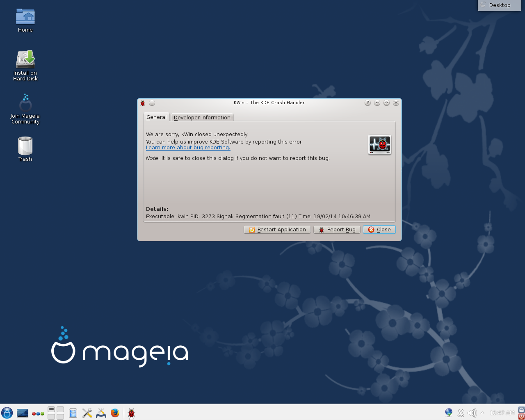The image size is (525, 420).
Task: Click the 'We are sorry, KWin closed unexpectedly' text
Action: coord(197,135)
